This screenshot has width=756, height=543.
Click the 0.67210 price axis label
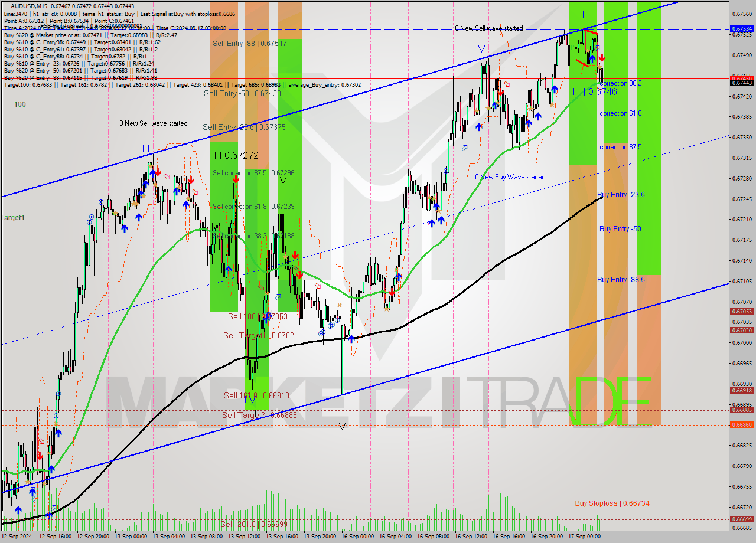tap(742, 219)
